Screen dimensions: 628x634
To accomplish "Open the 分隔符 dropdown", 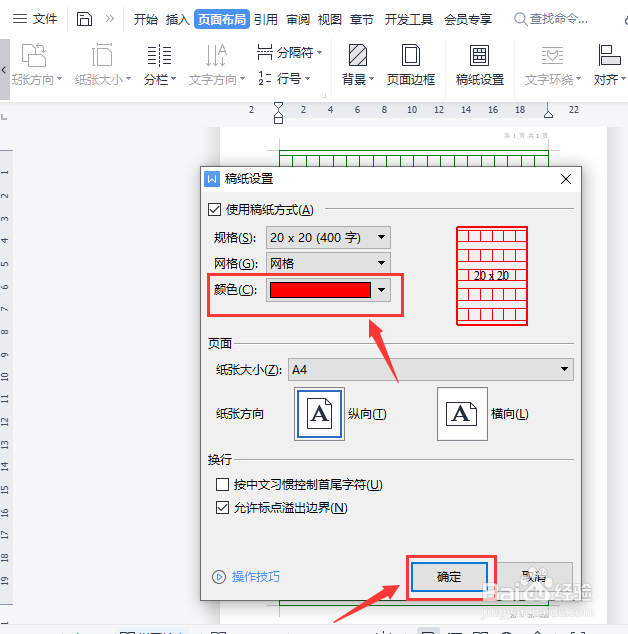I will coord(290,52).
